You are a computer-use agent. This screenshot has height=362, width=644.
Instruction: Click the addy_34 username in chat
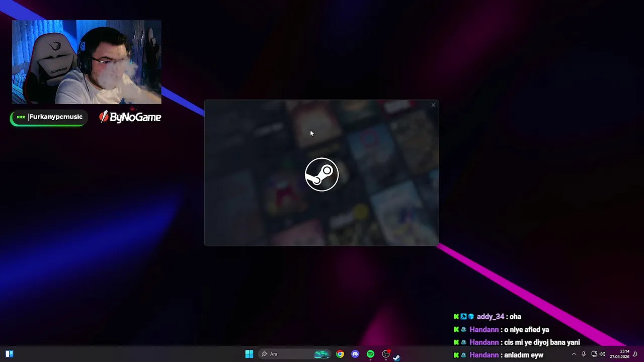(491, 317)
